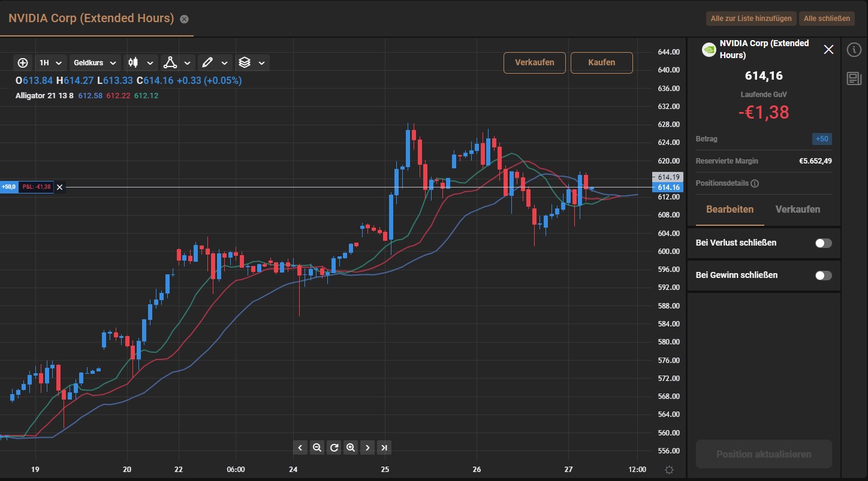Toggle Bei Verlust schließen switch
Screen dimensions: 868x481
click(x=823, y=243)
